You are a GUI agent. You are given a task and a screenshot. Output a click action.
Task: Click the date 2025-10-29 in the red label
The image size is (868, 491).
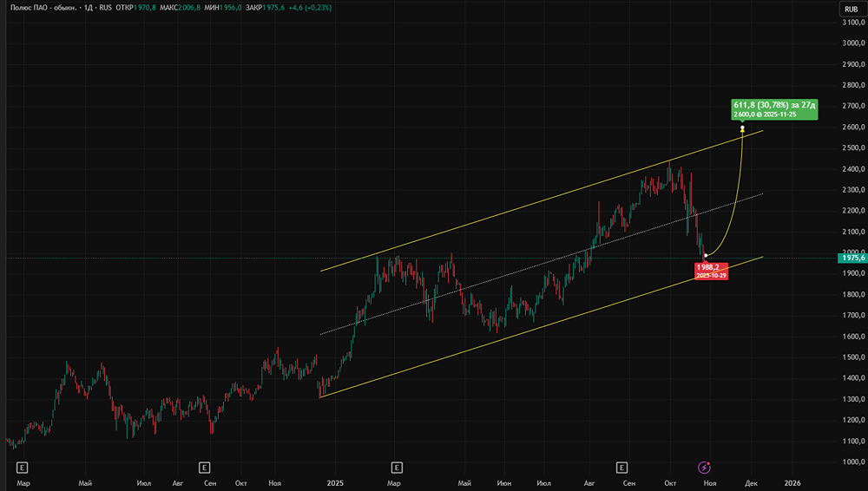[711, 276]
